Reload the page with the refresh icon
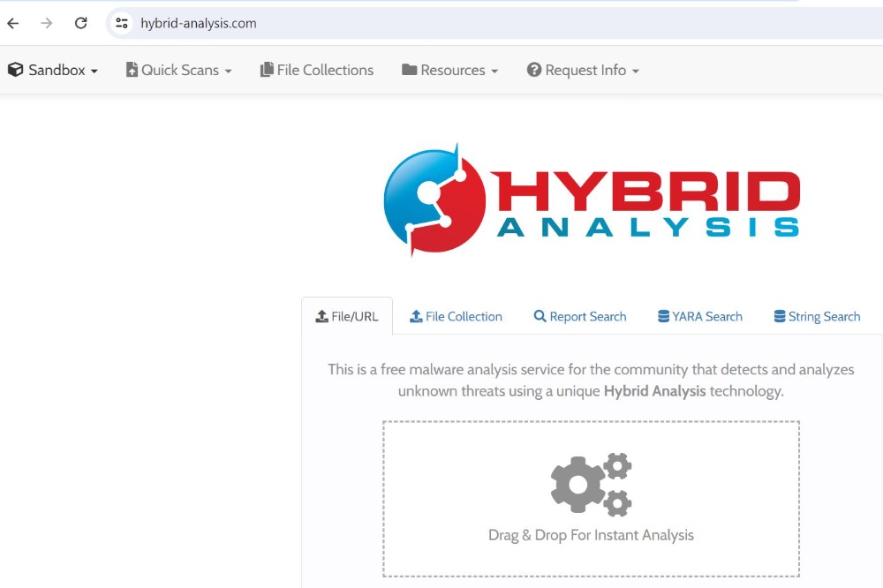 [81, 23]
